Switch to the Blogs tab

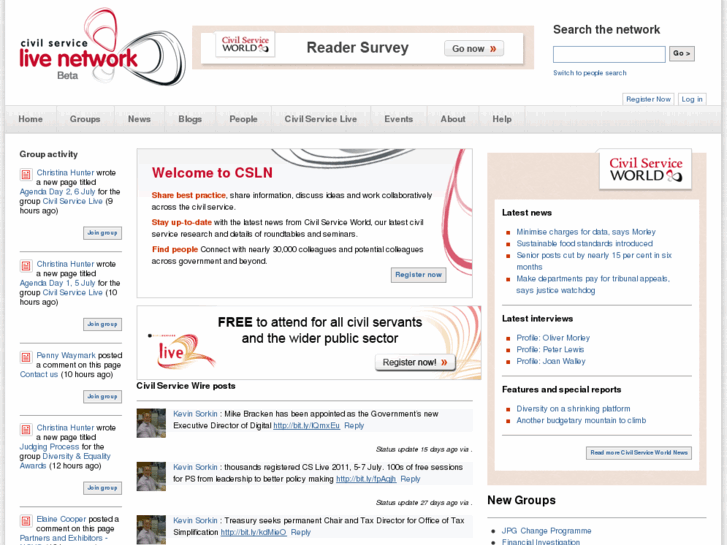190,119
